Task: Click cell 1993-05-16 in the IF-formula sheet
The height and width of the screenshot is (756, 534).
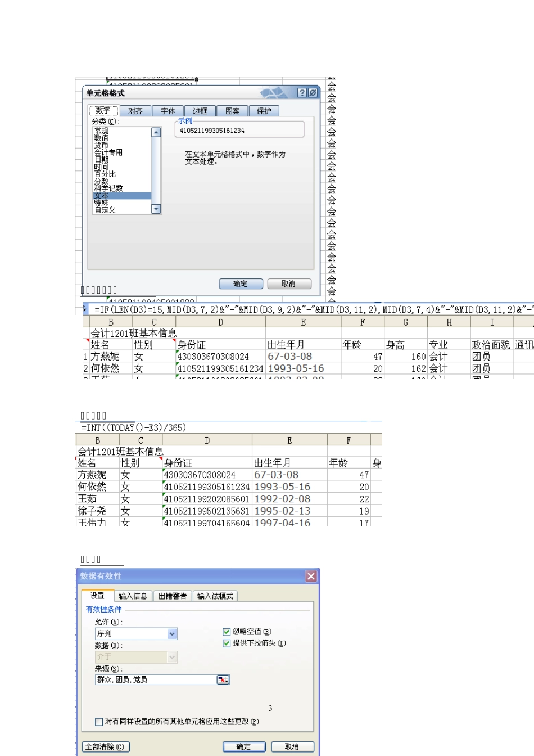Action: pos(303,368)
